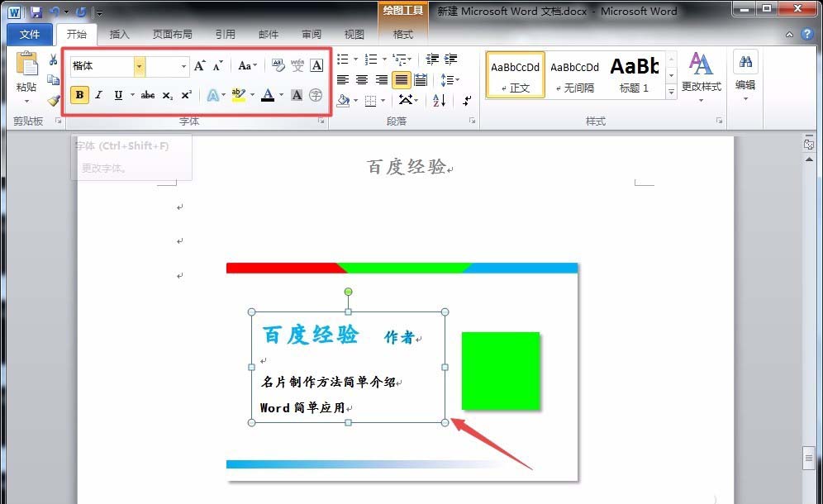
Task: Toggle Subscript formatting
Action: [x=167, y=96]
